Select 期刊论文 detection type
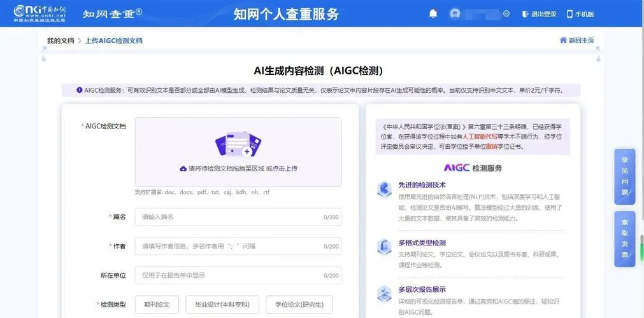Screen dimensions: 644x318 [157, 305]
